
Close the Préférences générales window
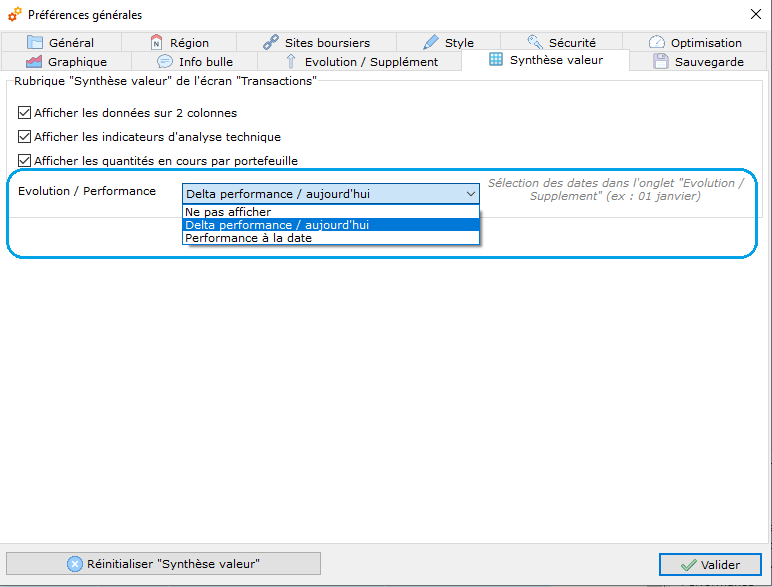pyautogui.click(x=756, y=14)
